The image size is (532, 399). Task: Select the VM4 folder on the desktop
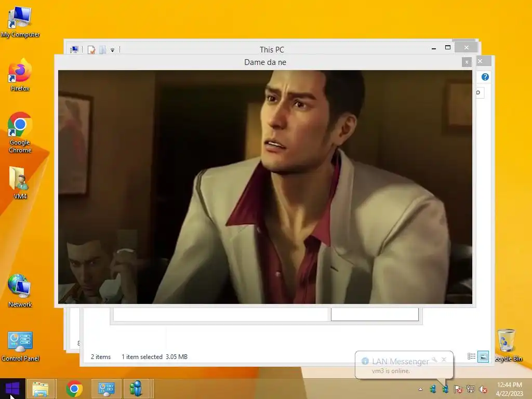coord(20,182)
